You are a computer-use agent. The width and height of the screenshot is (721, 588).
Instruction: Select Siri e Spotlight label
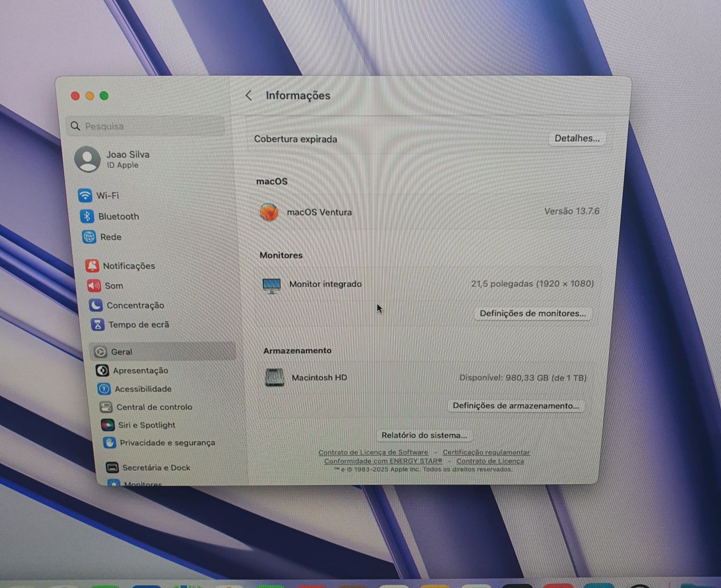pos(147,425)
